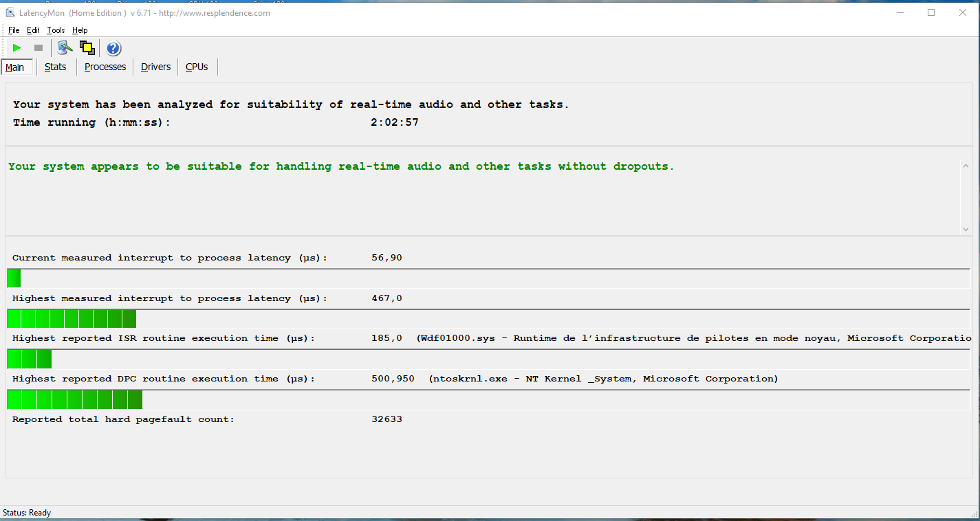The width and height of the screenshot is (980, 521).
Task: Click the green 'suitable for handling real-time audio' message
Action: [341, 166]
